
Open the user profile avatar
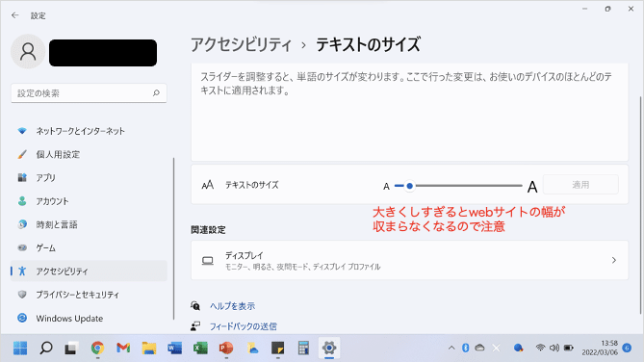(x=28, y=51)
